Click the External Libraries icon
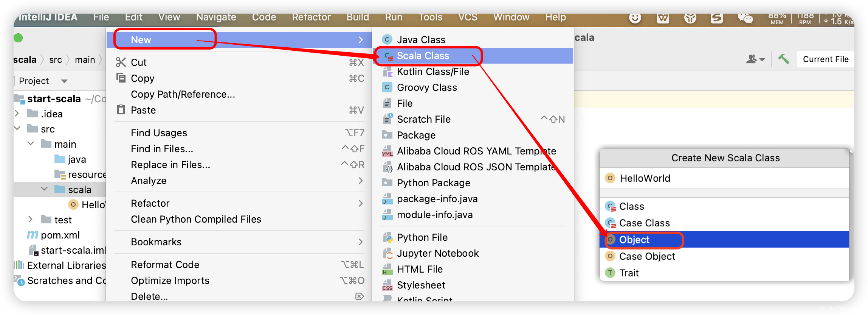868x315 pixels. coord(19,265)
